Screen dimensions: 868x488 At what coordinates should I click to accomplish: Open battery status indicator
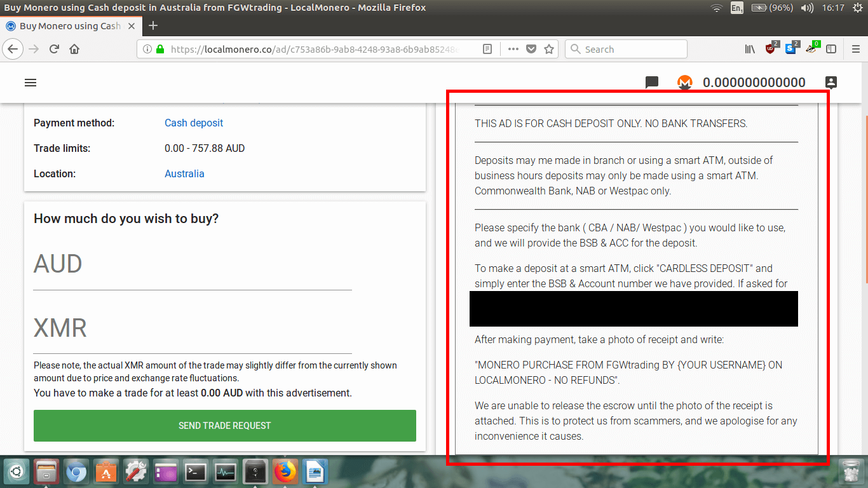(772, 8)
